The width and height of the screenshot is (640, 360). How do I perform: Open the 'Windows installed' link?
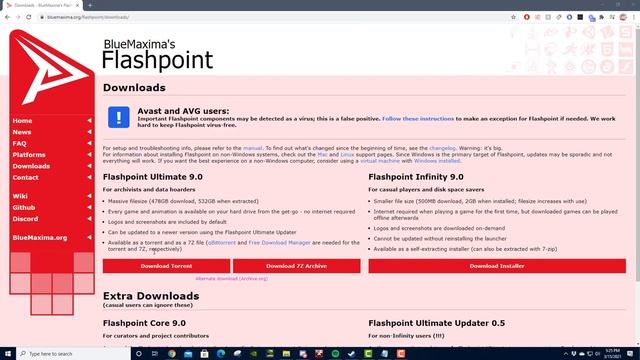point(437,161)
